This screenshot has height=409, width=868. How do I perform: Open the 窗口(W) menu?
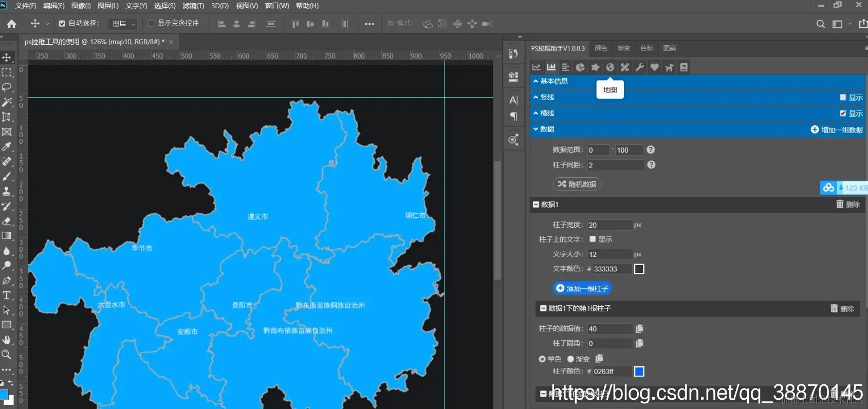tap(277, 6)
